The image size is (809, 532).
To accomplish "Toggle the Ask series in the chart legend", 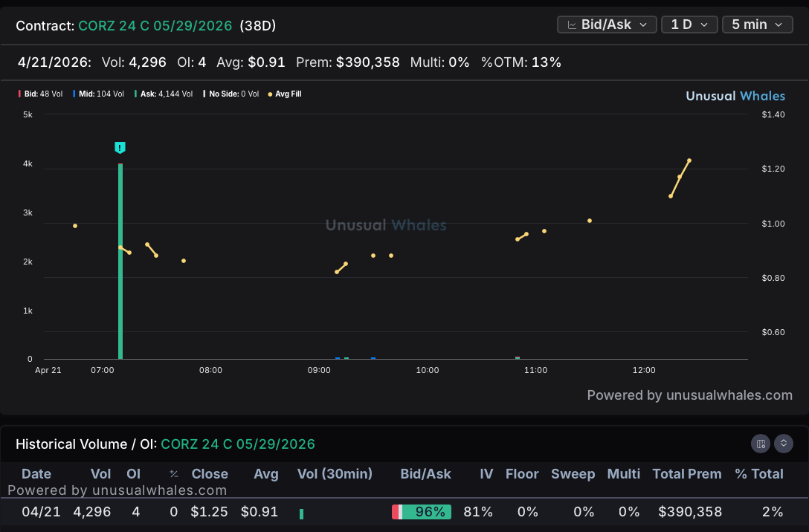I will (164, 94).
